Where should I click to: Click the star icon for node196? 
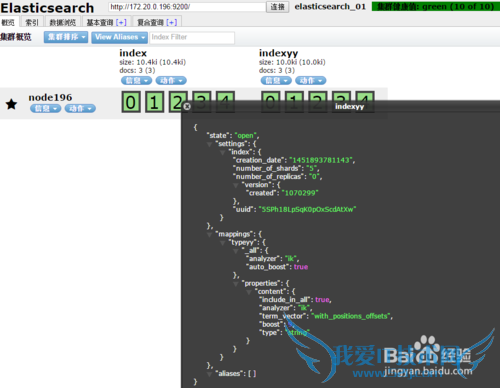point(12,104)
